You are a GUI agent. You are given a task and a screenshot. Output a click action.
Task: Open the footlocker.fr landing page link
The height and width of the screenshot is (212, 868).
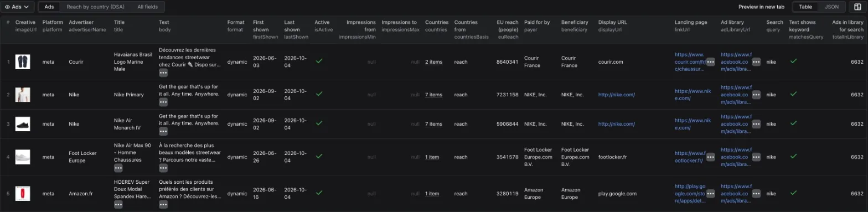(x=690, y=157)
